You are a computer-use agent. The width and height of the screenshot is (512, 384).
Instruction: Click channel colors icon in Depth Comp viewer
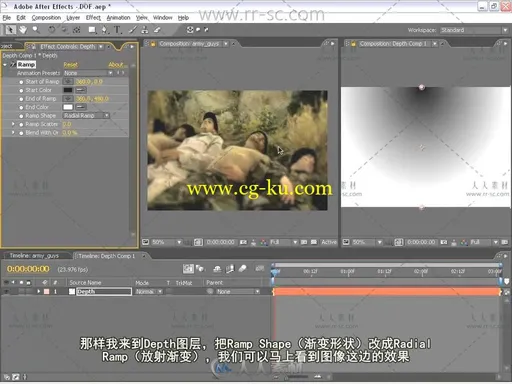[464, 242]
